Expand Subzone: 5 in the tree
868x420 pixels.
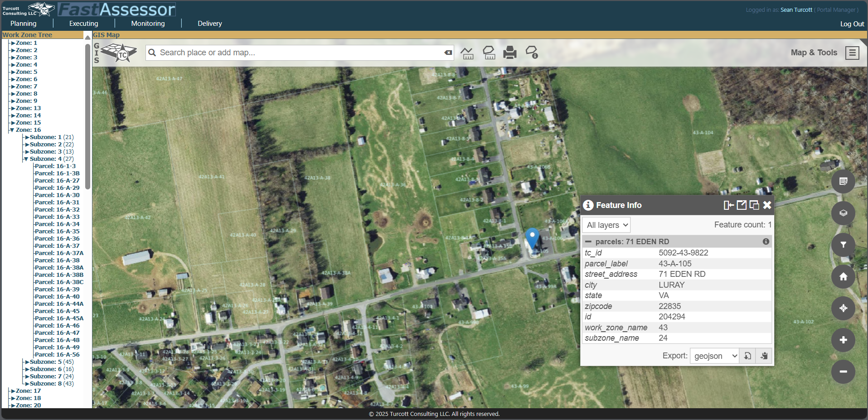point(27,362)
